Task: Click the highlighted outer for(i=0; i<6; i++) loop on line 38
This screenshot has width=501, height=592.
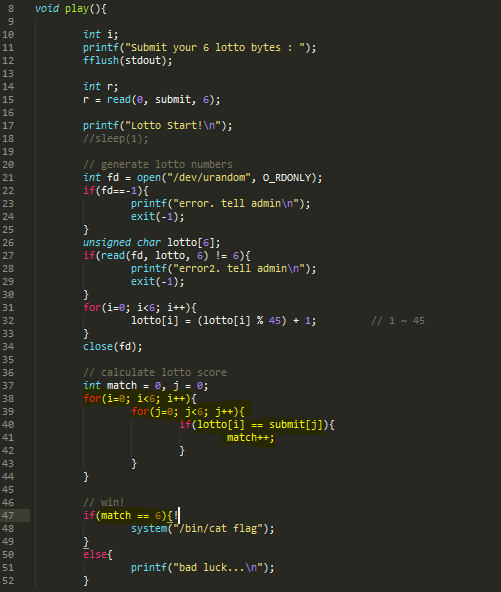Action: click(139, 399)
